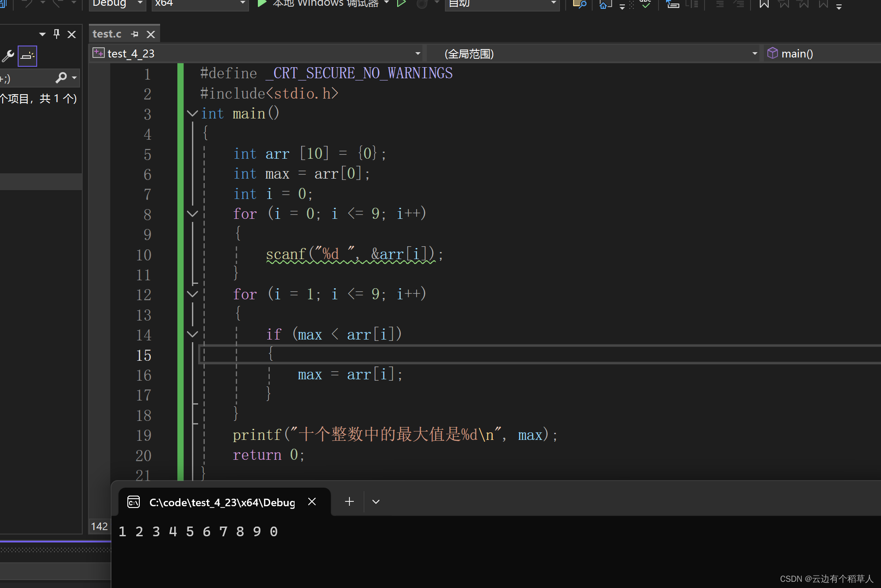
Task: Pin the side panel with pushpin icon
Action: click(x=57, y=34)
